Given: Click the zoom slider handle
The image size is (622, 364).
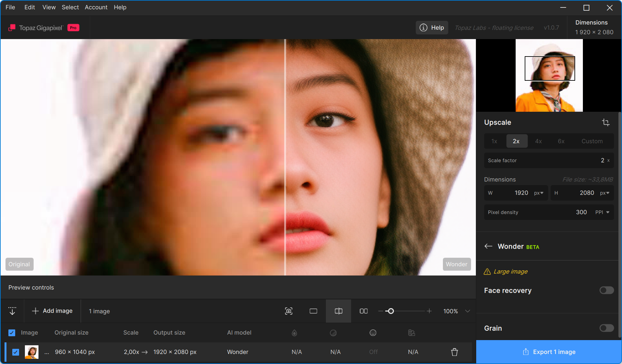Looking at the screenshot, I should [391, 311].
